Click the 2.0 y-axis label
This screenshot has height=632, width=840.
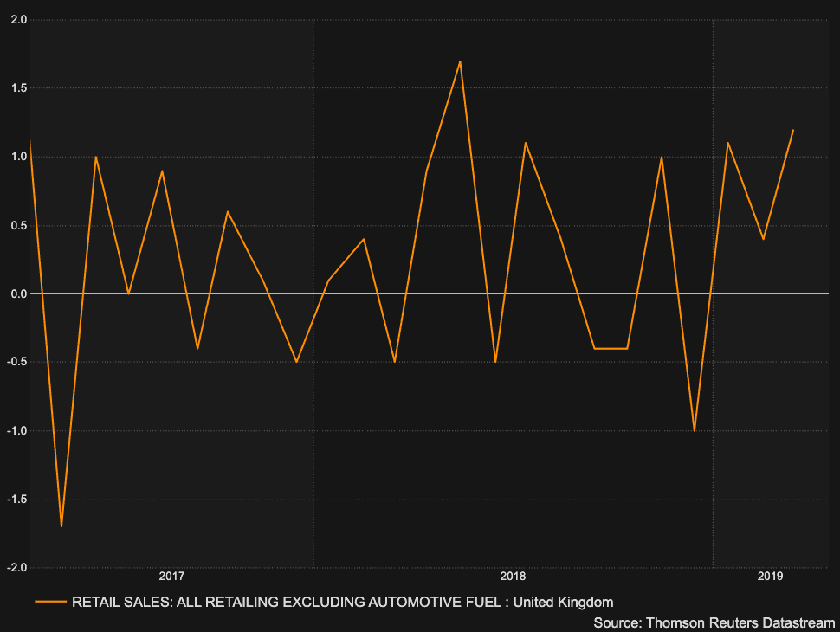(16, 20)
